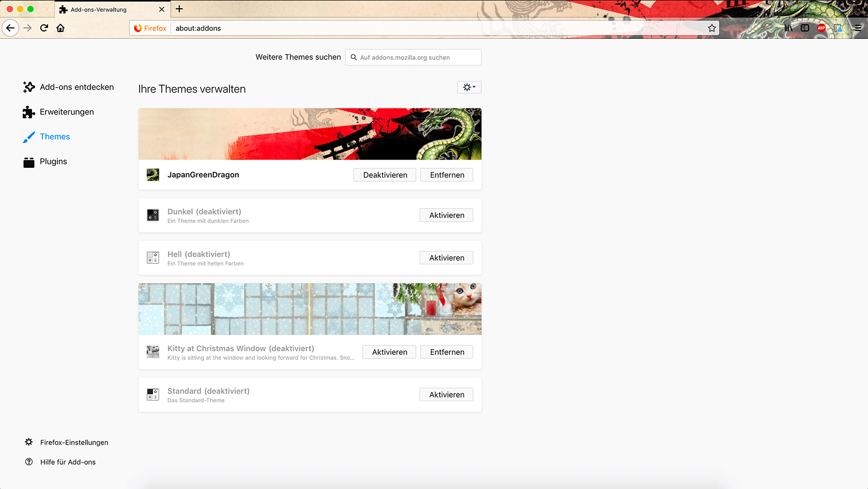868x489 pixels.
Task: Click the Add-ons entdecken sparkle icon
Action: coord(29,87)
